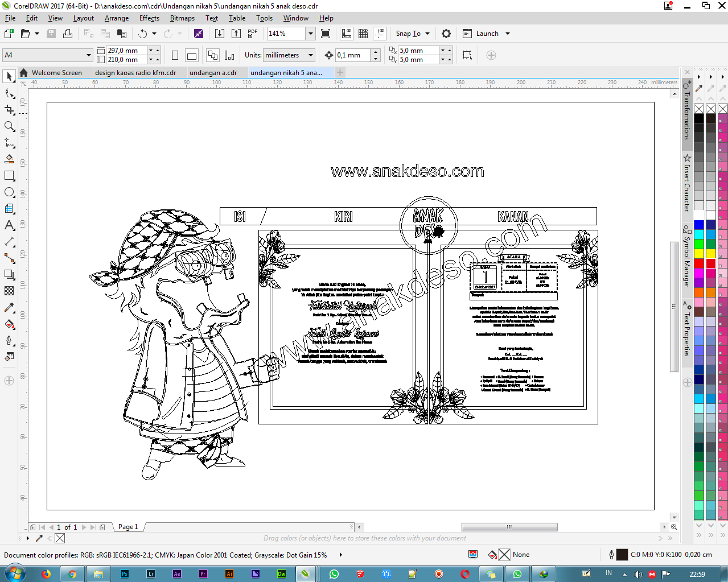Open the Undo history dropdown arrow
This screenshot has height=582, width=728.
coord(154,34)
